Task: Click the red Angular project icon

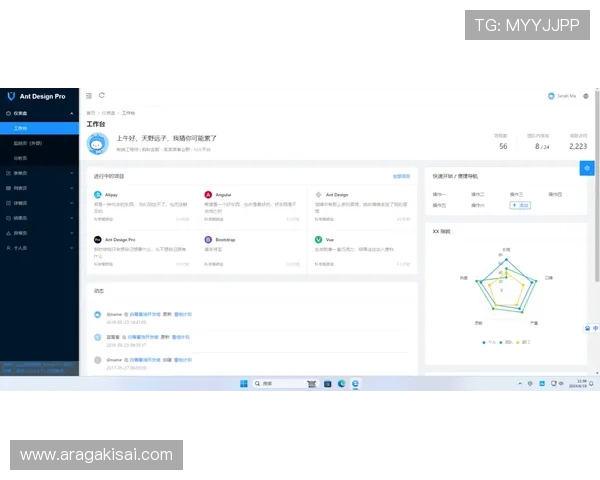Action: tap(208, 195)
